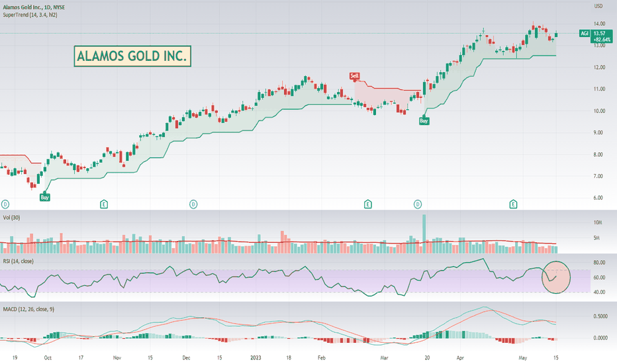Click the Oct date label on time axis
The image size is (617, 364).
click(48, 357)
